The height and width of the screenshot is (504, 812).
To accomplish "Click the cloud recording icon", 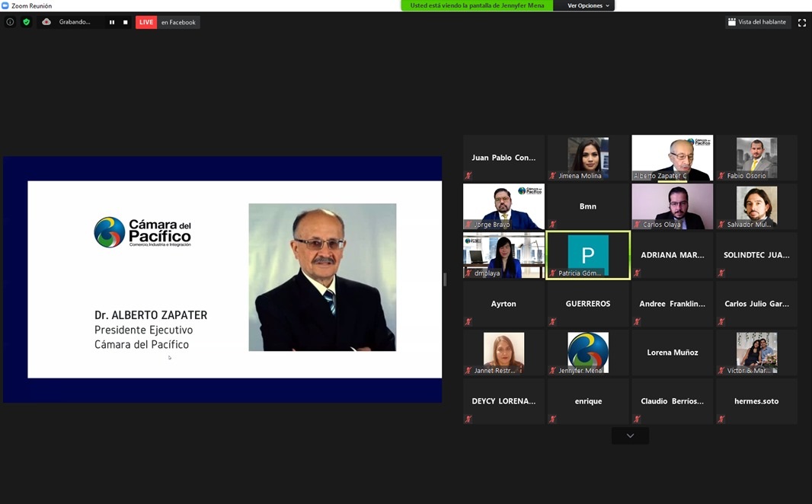I will click(46, 22).
